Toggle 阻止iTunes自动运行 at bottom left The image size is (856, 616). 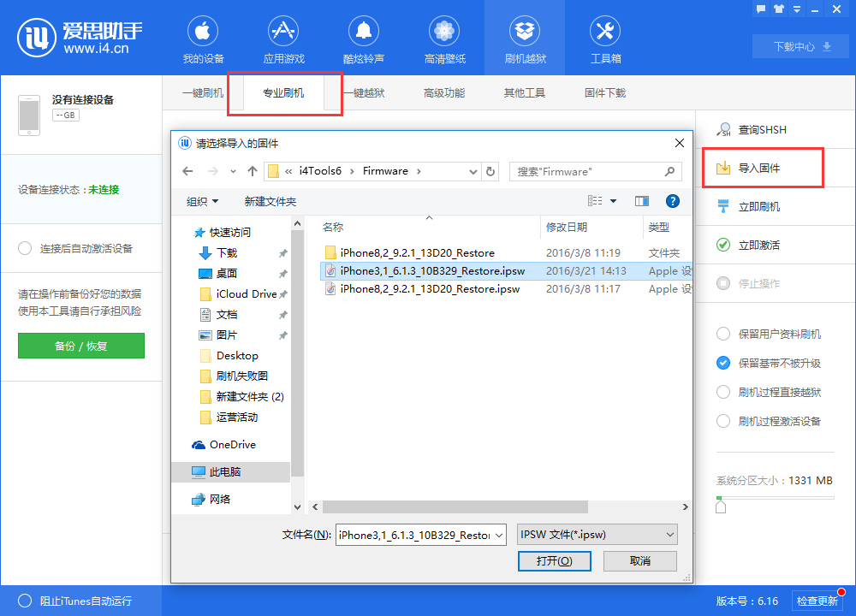tap(26, 601)
